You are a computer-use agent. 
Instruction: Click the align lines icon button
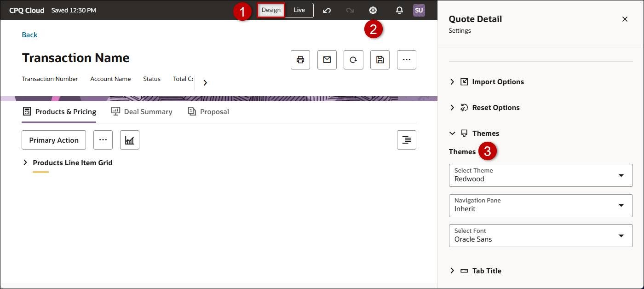click(407, 140)
